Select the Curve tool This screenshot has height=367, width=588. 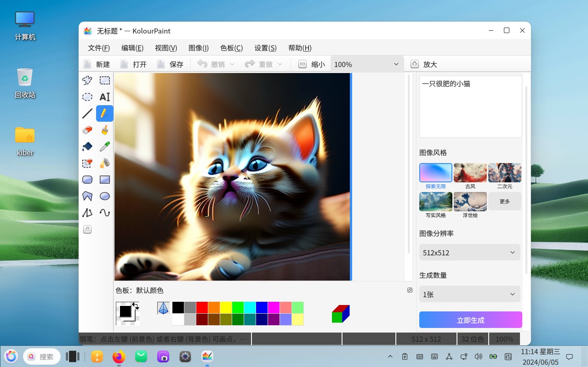pyautogui.click(x=105, y=213)
